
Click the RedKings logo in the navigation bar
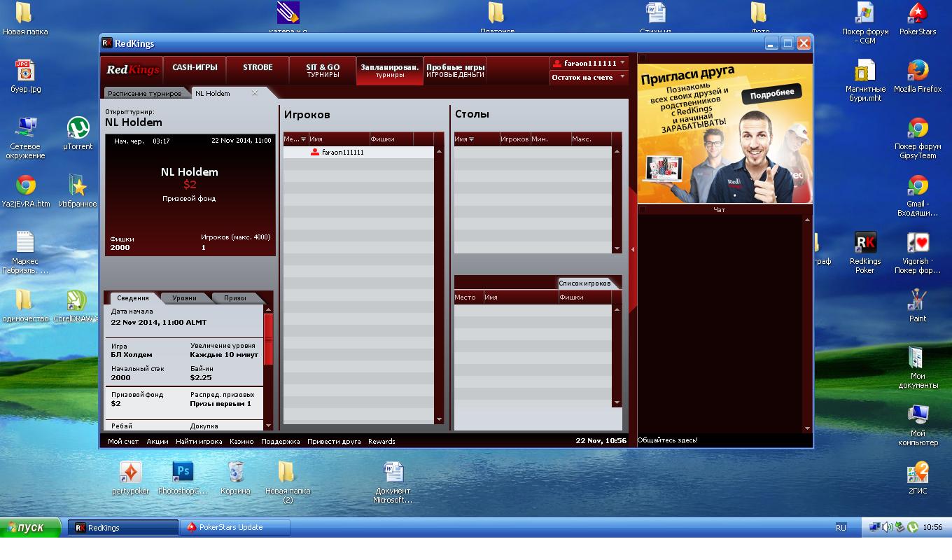[132, 70]
